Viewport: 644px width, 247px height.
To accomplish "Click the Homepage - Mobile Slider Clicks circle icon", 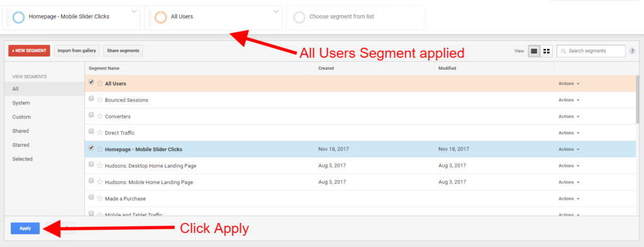I will coord(19,17).
